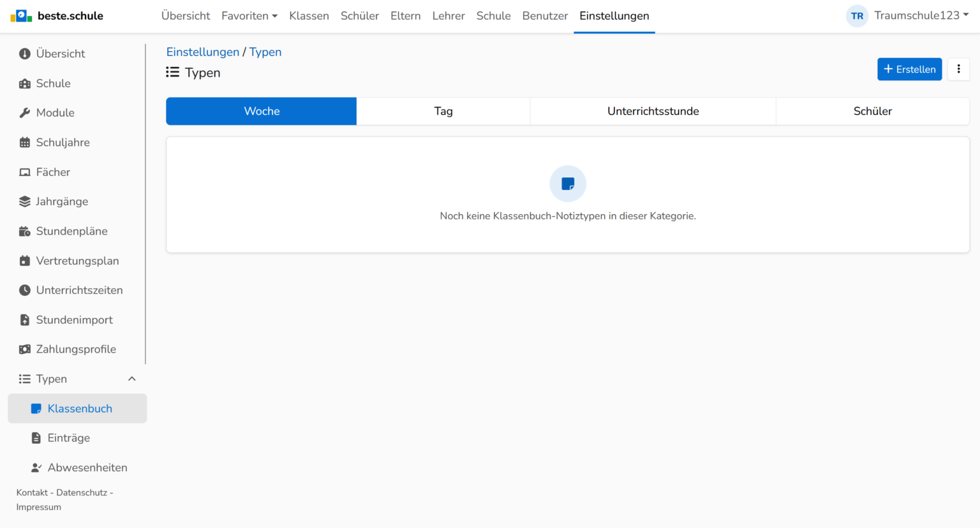This screenshot has height=528, width=980.
Task: Click the Erstellen button
Action: point(909,69)
